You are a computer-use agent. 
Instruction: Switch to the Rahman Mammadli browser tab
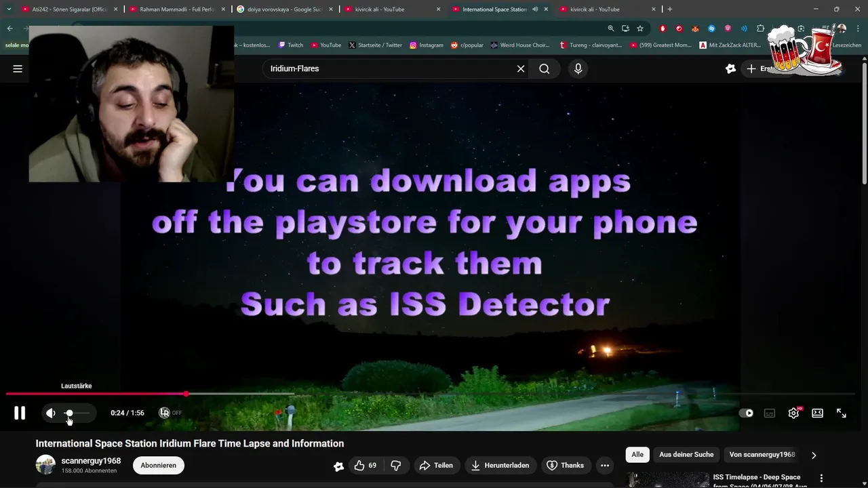(177, 9)
